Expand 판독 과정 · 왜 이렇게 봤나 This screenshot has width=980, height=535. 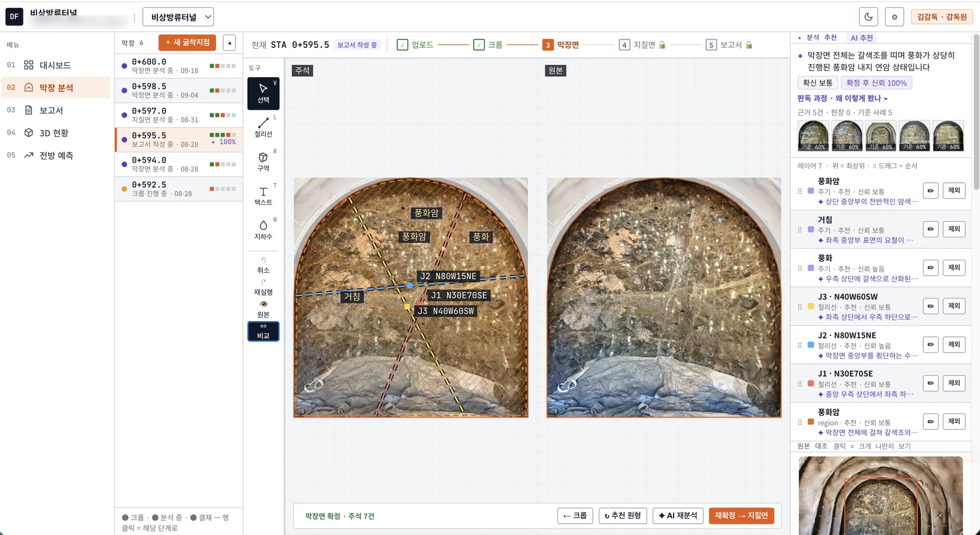click(843, 98)
